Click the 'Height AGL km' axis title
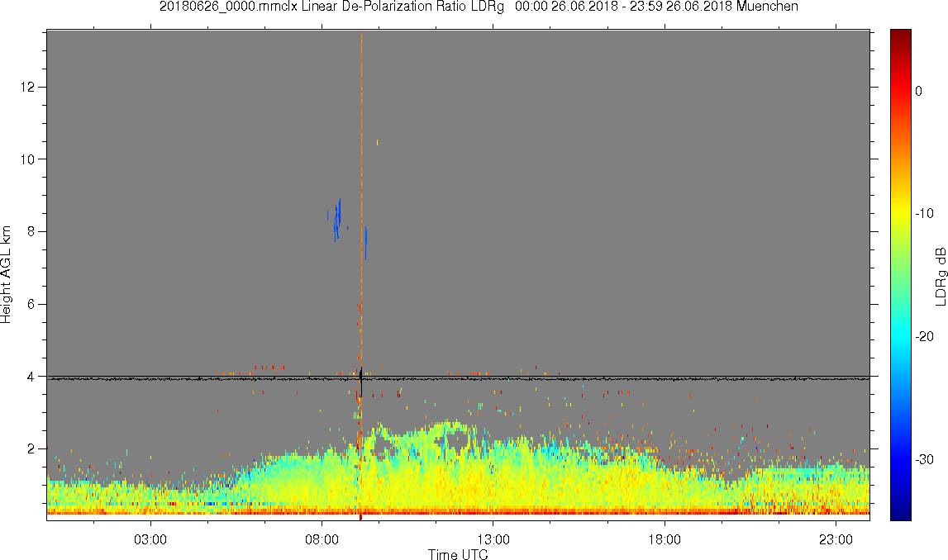 (x=6, y=275)
